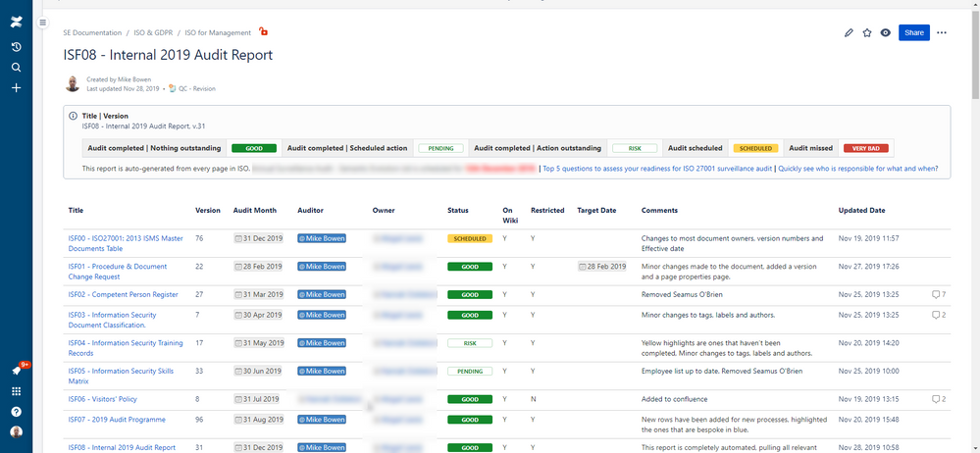The width and height of the screenshot is (980, 453).
Task: Open Quickly see who is responsible link
Action: [857, 169]
